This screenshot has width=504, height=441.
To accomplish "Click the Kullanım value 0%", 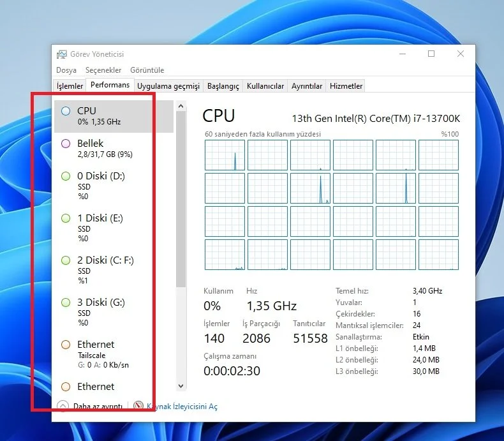I will (x=212, y=306).
